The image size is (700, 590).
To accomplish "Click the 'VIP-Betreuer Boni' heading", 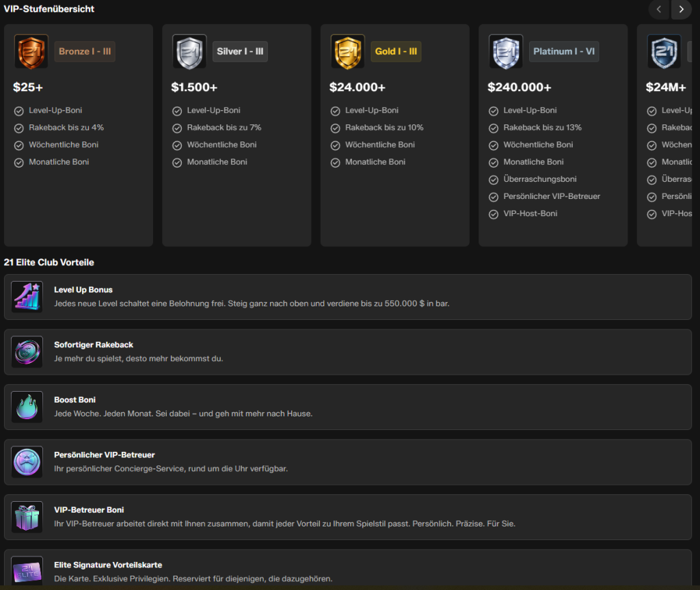I will 89,509.
